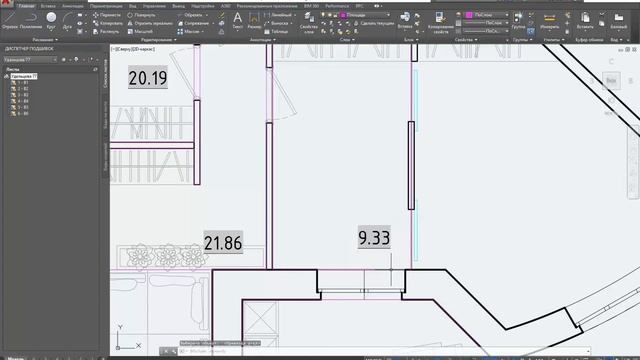Screen dimensions: 640x360
Task: Switch to the Вставка ribbon tab
Action: [48, 6]
